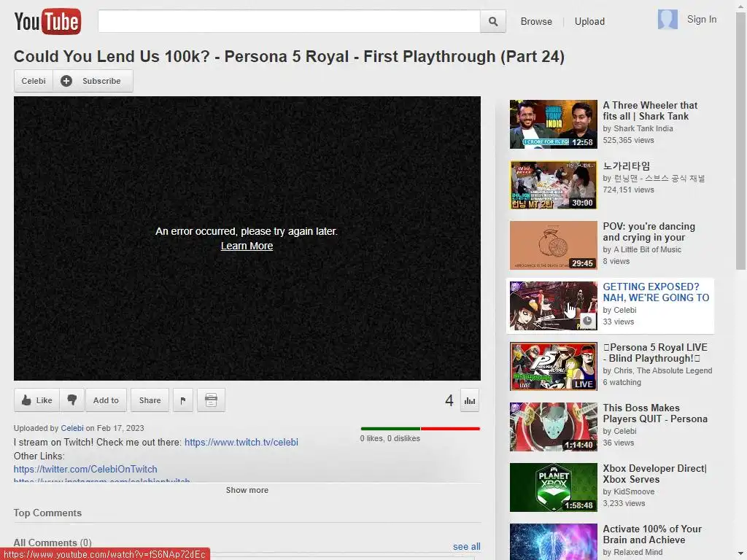Click title 'A Three Wheeler that fits all'
Image resolution: width=747 pixels, height=560 pixels.
pos(650,111)
